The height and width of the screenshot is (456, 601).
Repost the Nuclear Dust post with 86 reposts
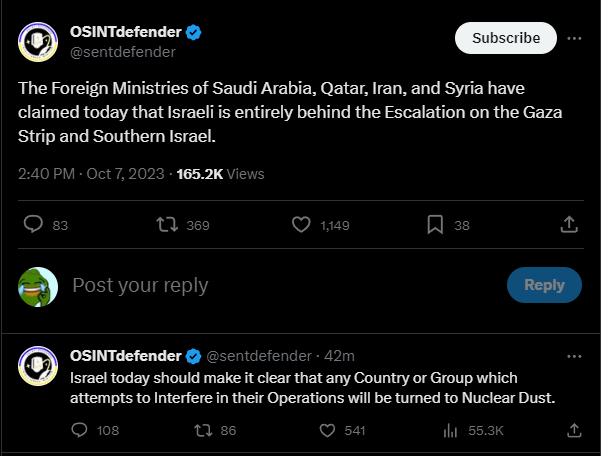[204, 430]
